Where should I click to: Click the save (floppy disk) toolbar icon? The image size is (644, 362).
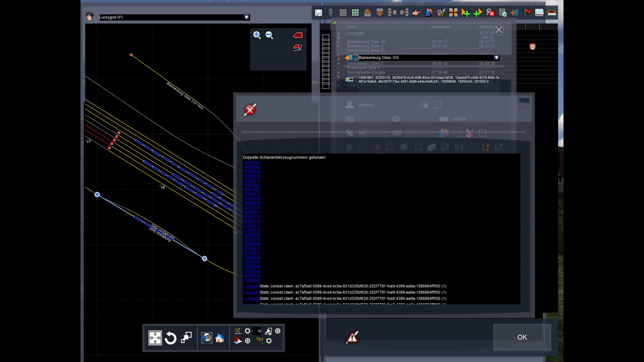click(x=318, y=13)
